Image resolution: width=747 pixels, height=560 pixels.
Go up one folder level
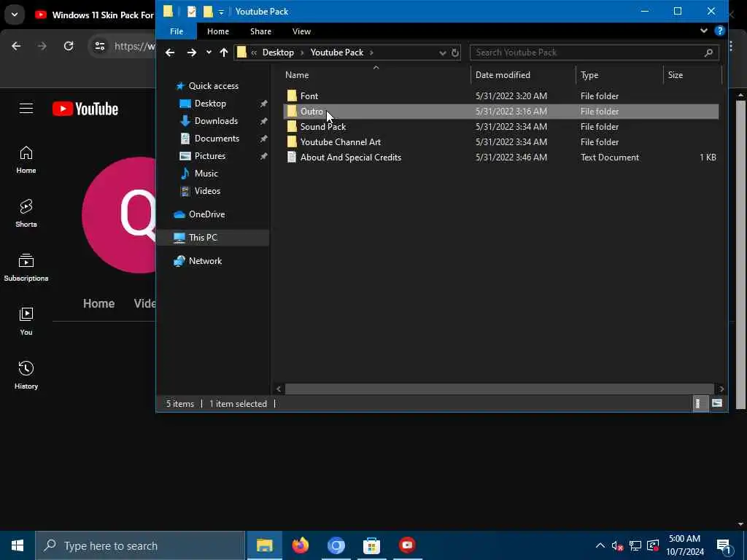pyautogui.click(x=224, y=52)
